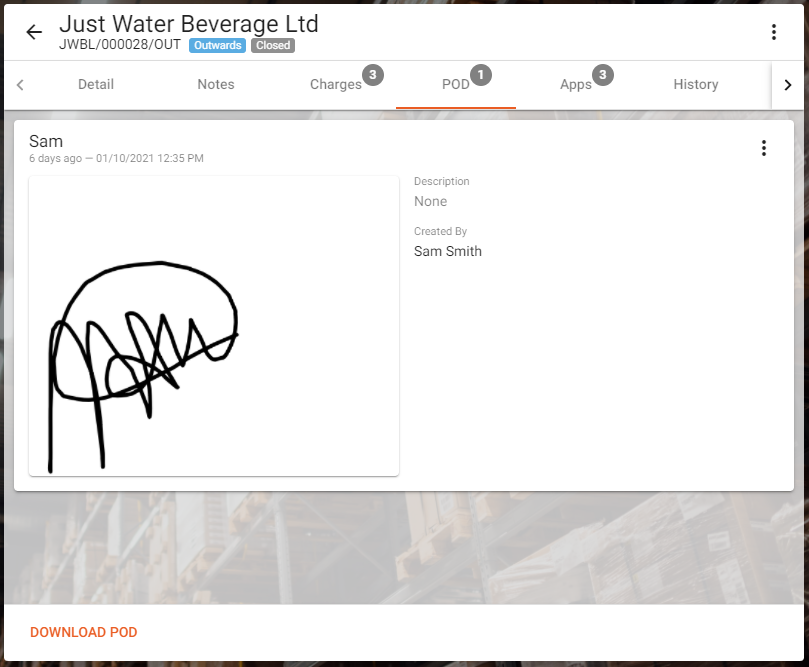Image resolution: width=809 pixels, height=667 pixels.
Task: Click the Sam Smith creator name
Action: 448,251
